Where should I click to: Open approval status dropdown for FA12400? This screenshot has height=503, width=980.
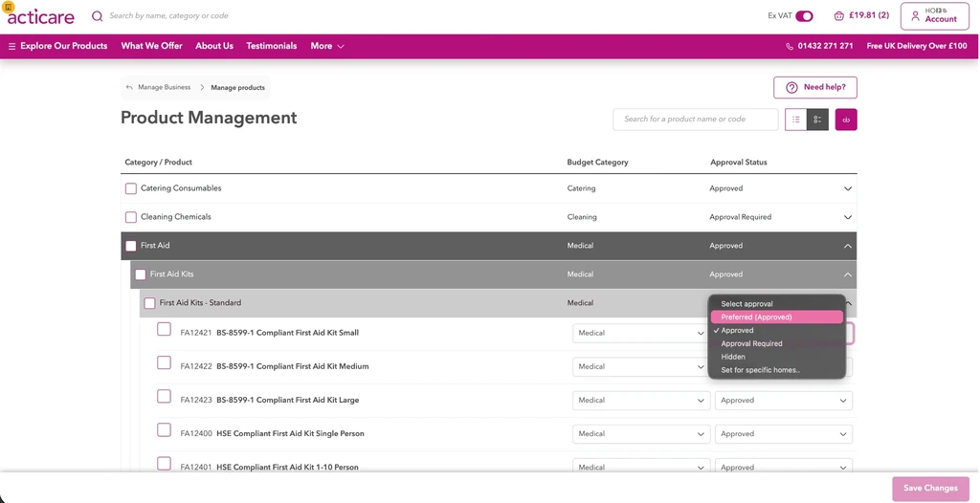click(784, 434)
